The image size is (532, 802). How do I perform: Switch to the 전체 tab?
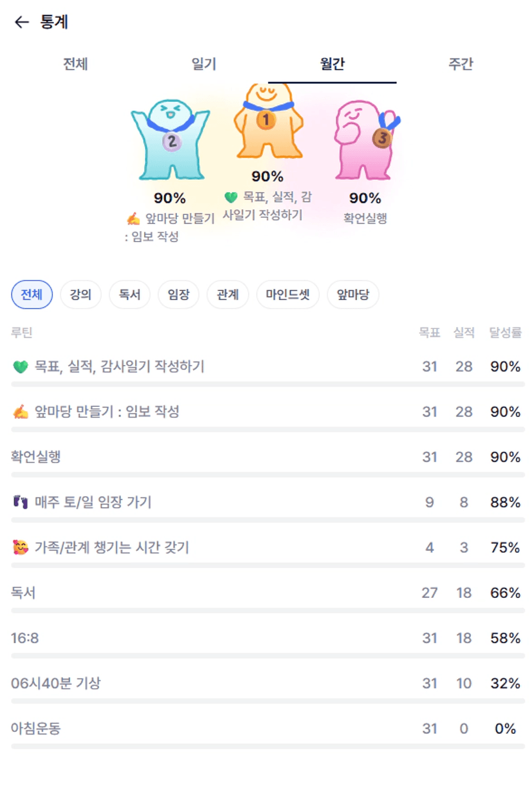(75, 64)
